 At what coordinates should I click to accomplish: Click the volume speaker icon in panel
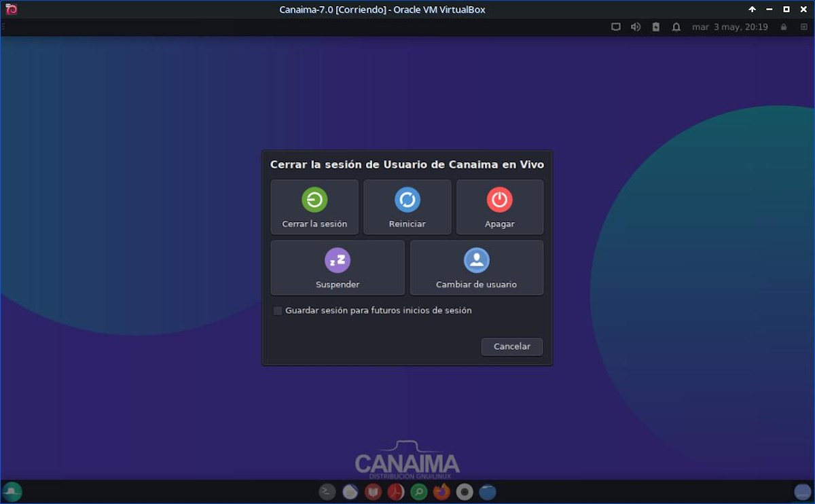[636, 27]
